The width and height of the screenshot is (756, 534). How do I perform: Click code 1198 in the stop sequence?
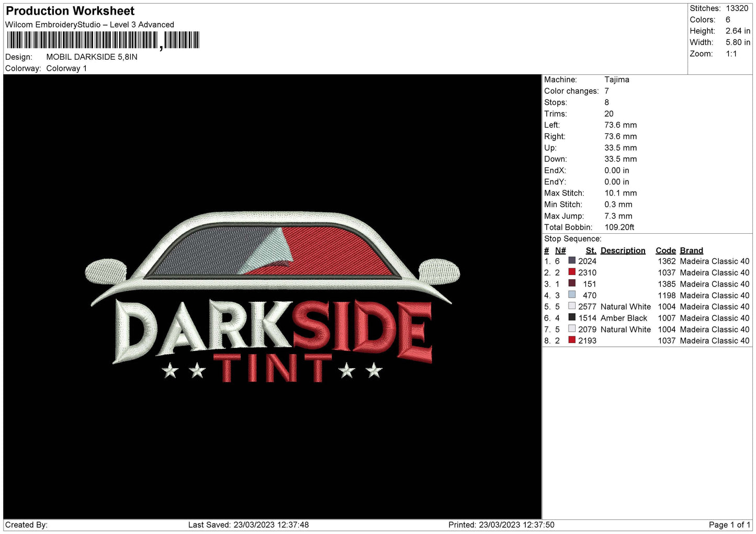click(x=667, y=296)
